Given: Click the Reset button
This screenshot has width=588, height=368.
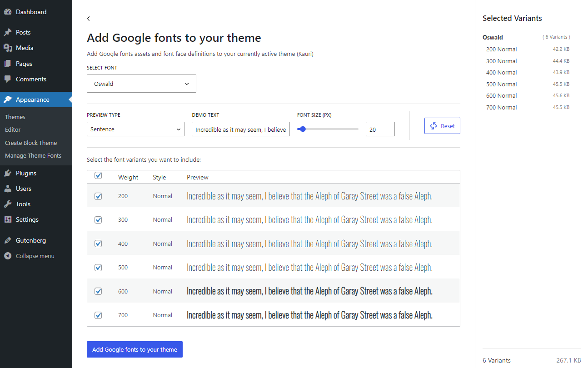Looking at the screenshot, I should pos(442,126).
